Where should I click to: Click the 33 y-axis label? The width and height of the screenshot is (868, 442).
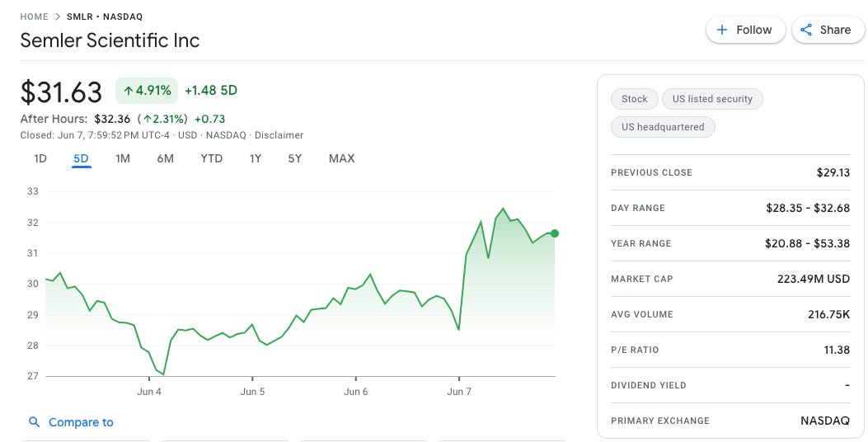(33, 191)
